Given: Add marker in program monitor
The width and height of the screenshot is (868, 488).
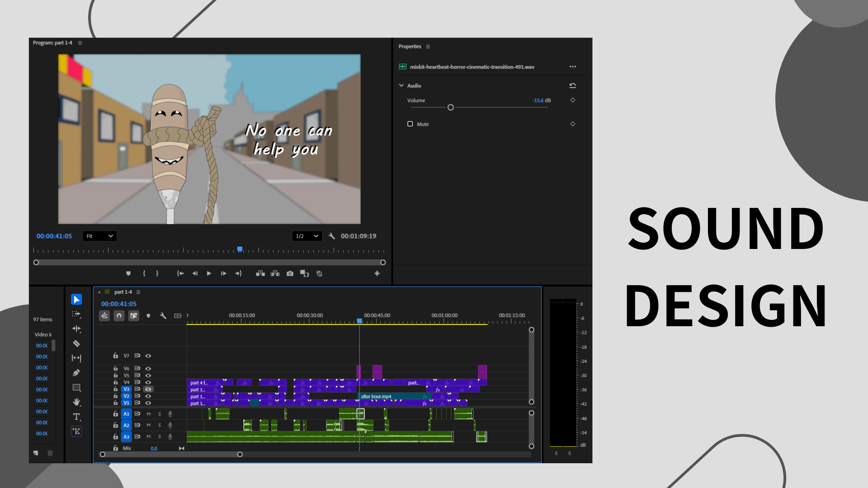Looking at the screenshot, I should pyautogui.click(x=128, y=274).
